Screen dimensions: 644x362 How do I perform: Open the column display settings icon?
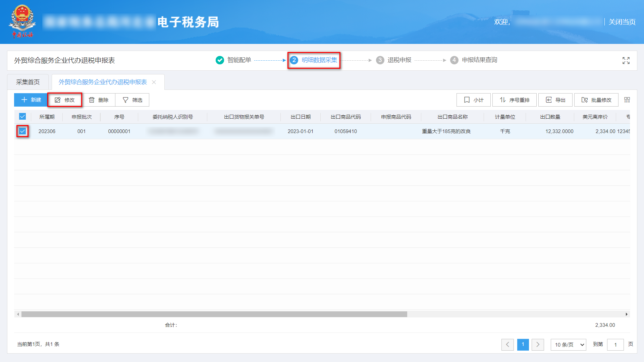[x=627, y=100]
